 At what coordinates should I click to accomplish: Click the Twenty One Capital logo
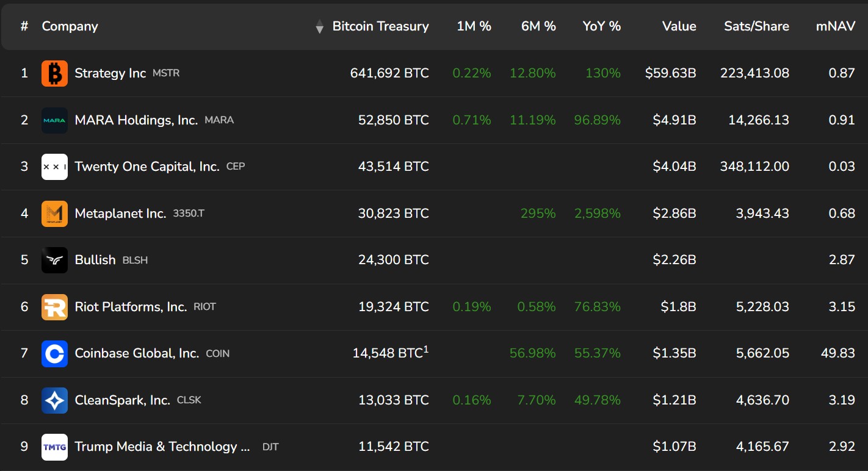tap(54, 166)
